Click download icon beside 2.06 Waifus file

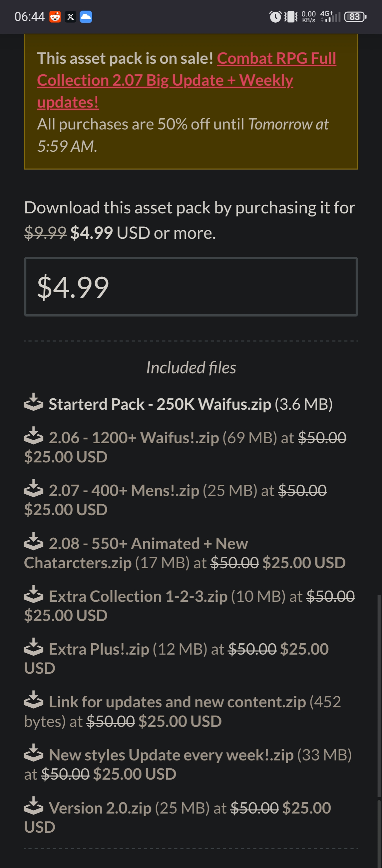tap(34, 436)
